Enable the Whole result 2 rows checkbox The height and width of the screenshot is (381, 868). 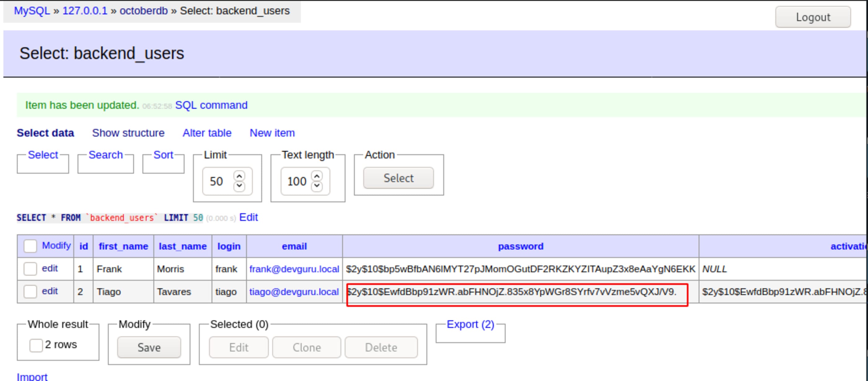click(x=36, y=345)
